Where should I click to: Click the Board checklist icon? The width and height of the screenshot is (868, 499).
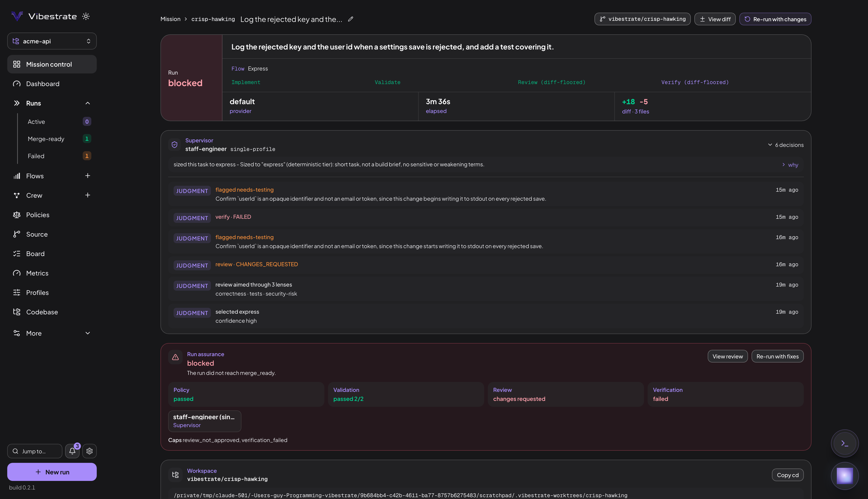coord(17,254)
